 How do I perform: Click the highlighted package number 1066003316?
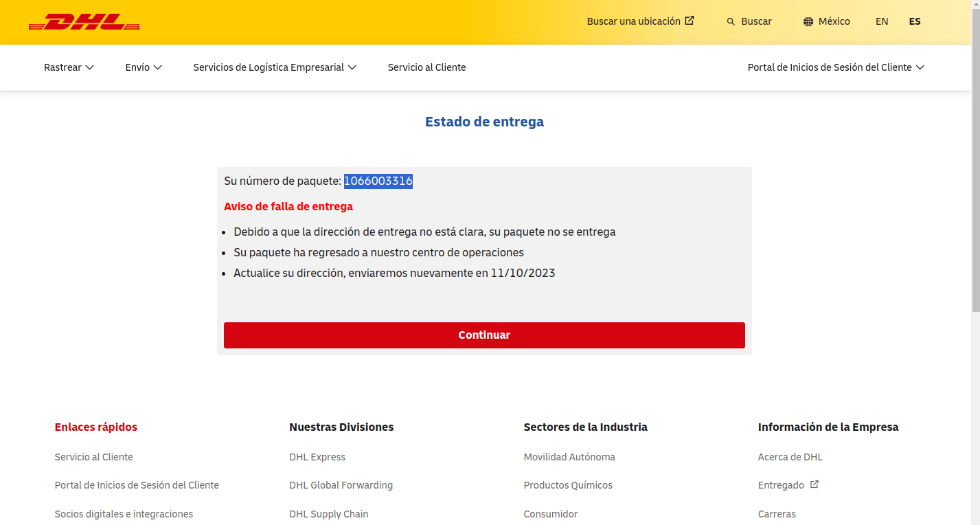pos(378,181)
